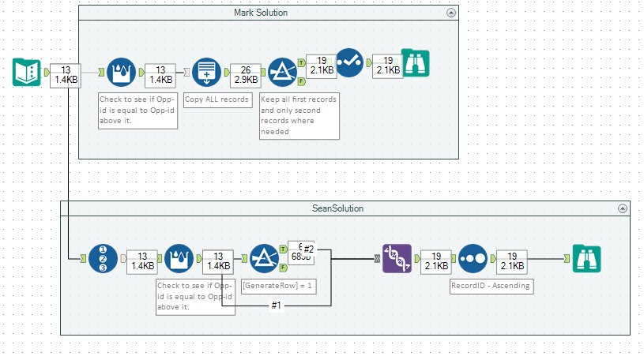The width and height of the screenshot is (644, 360).
Task: Select the Select tool with checkmark icon
Action: click(x=349, y=63)
